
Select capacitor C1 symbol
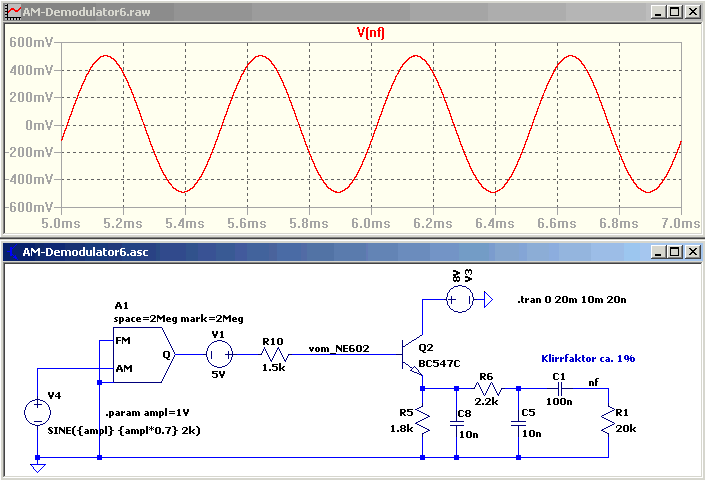pyautogui.click(x=559, y=388)
